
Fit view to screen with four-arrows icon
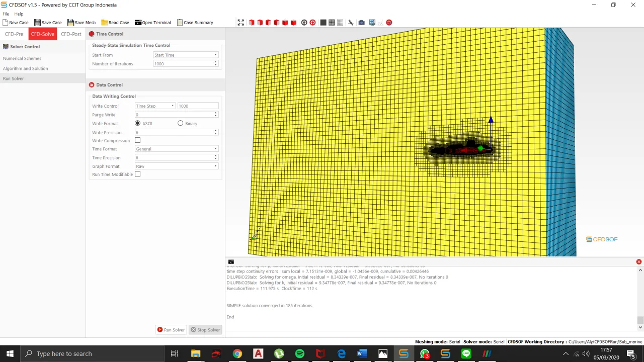(x=240, y=23)
